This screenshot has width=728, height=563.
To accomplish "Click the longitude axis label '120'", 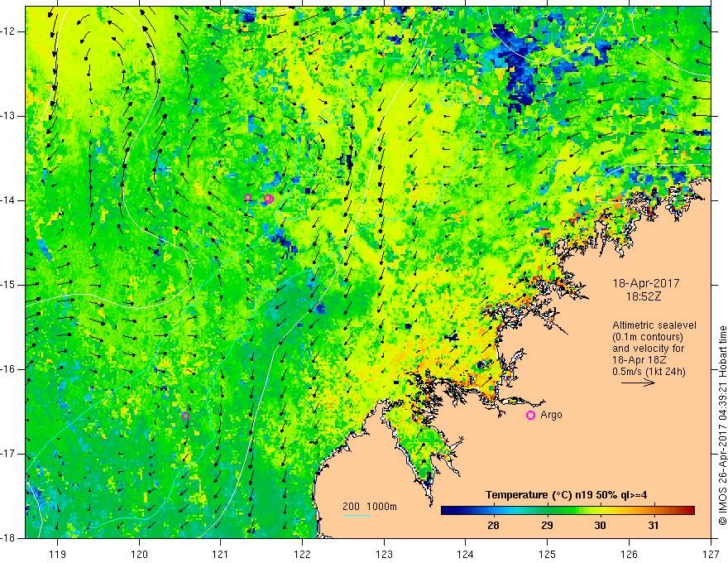I will pos(139,554).
